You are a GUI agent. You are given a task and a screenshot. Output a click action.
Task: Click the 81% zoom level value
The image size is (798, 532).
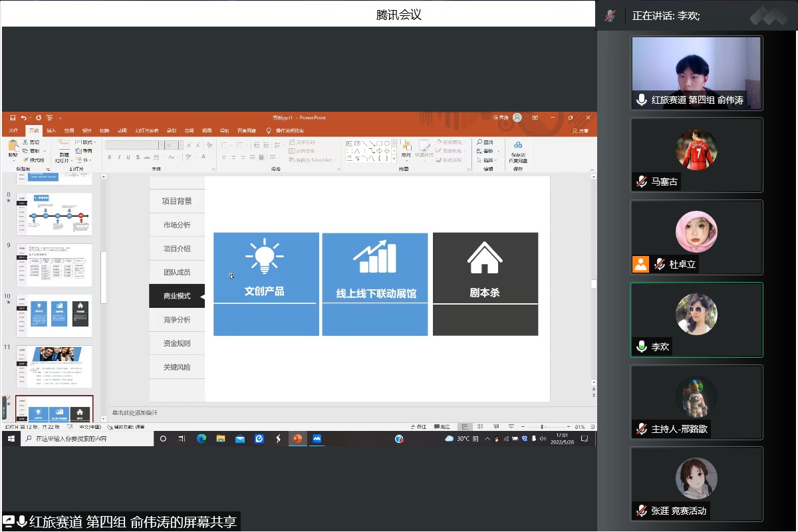(580, 427)
